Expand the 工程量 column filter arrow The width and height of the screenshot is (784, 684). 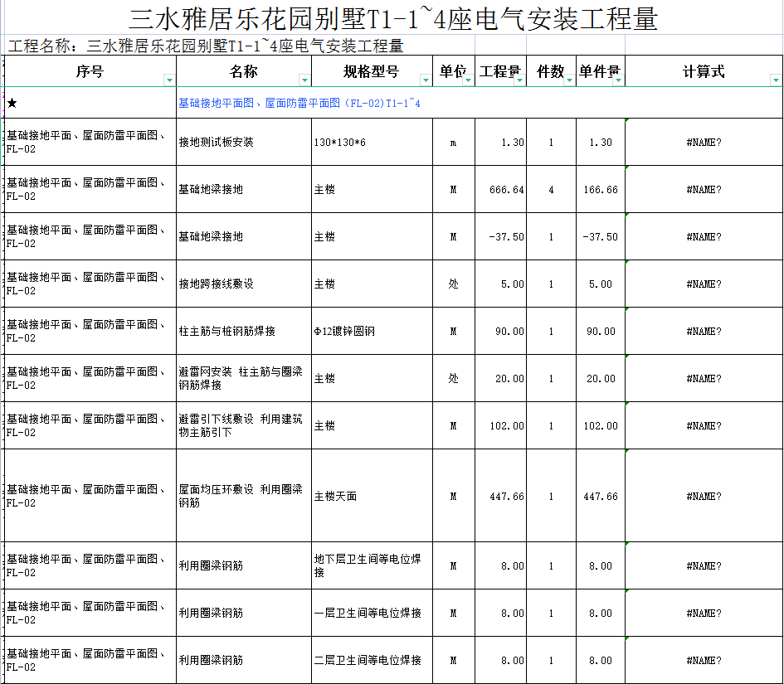point(519,80)
